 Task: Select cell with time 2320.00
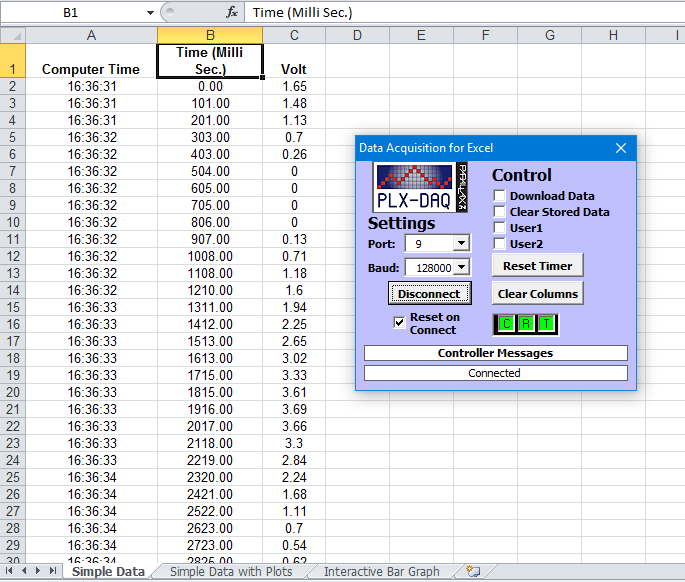tap(210, 477)
